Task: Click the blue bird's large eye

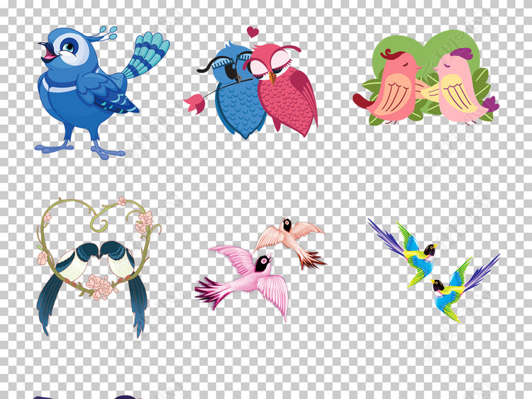Action: [x=70, y=49]
